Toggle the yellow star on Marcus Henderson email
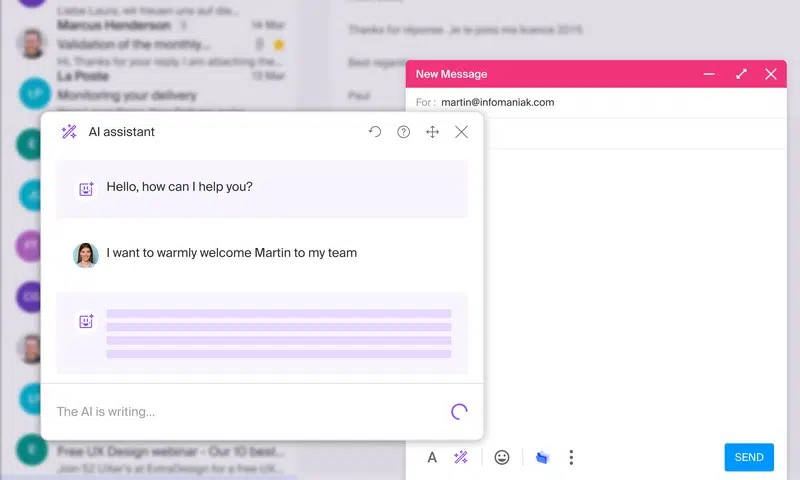The width and height of the screenshot is (800, 480). pyautogui.click(x=279, y=45)
